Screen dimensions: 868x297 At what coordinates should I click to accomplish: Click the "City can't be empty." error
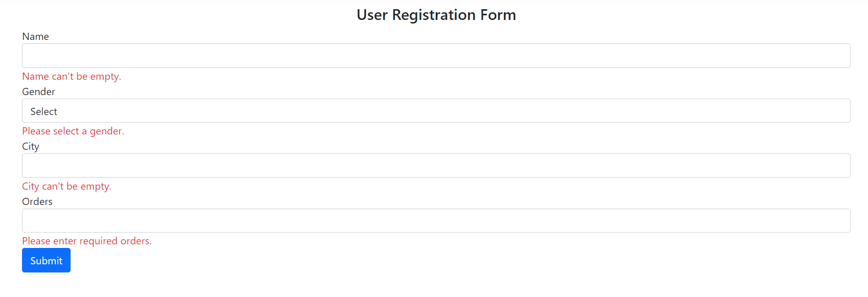point(66,187)
